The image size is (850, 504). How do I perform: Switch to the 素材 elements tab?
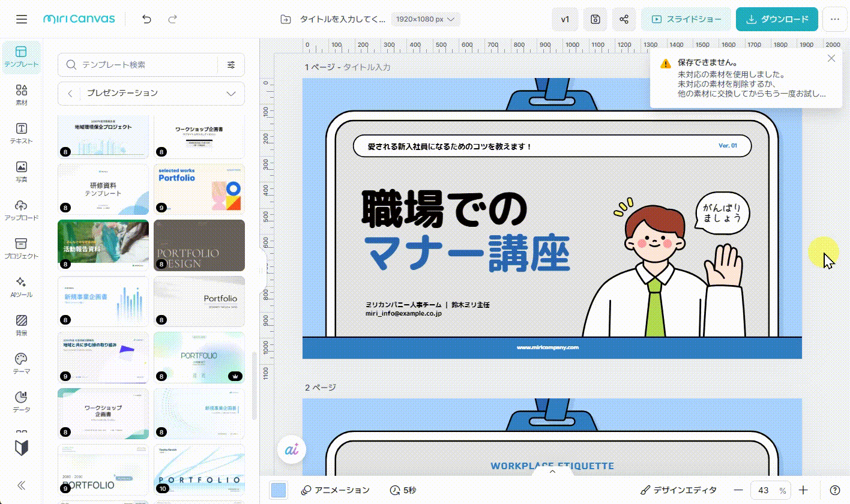click(21, 95)
